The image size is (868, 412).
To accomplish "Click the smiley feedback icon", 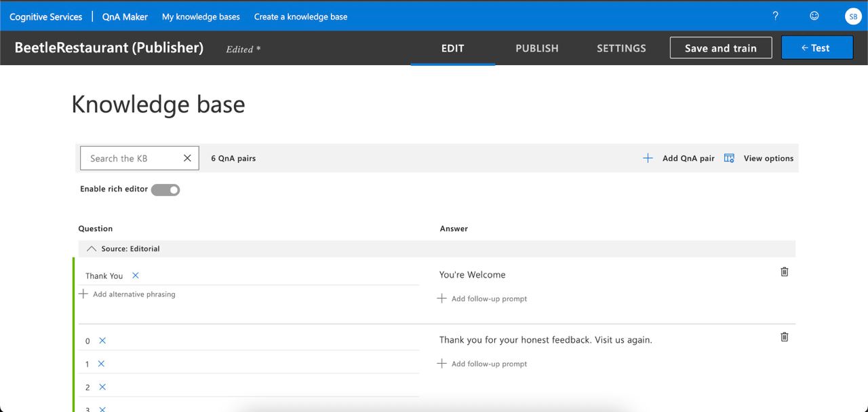I will [814, 16].
